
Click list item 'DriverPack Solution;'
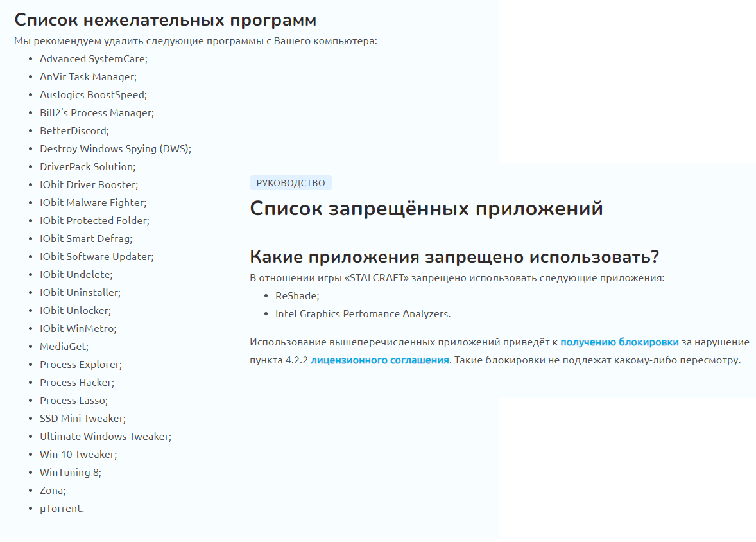click(88, 166)
